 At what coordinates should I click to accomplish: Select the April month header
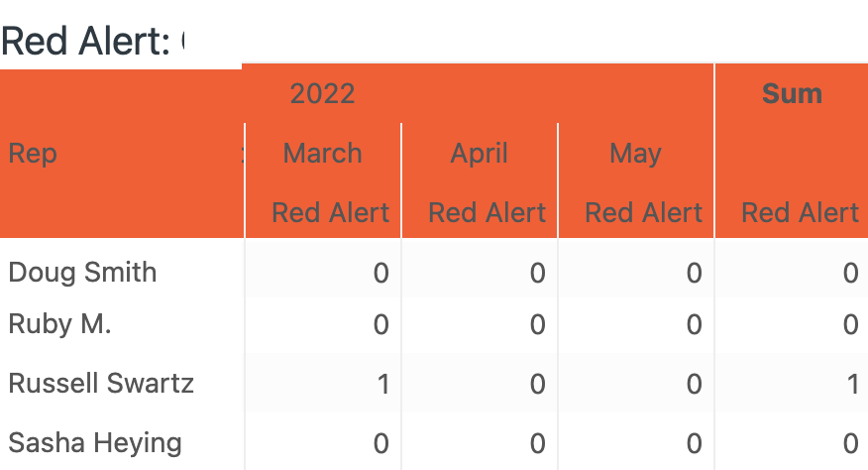(480, 154)
